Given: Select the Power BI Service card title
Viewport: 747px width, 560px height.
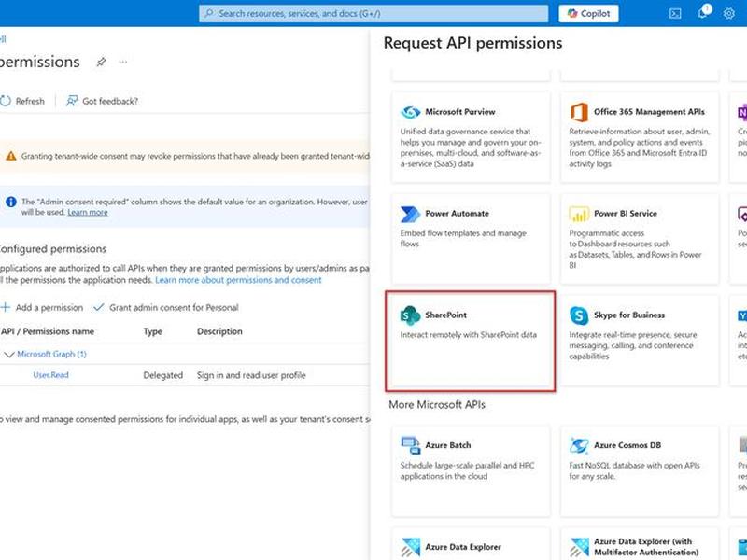Looking at the screenshot, I should (x=625, y=214).
